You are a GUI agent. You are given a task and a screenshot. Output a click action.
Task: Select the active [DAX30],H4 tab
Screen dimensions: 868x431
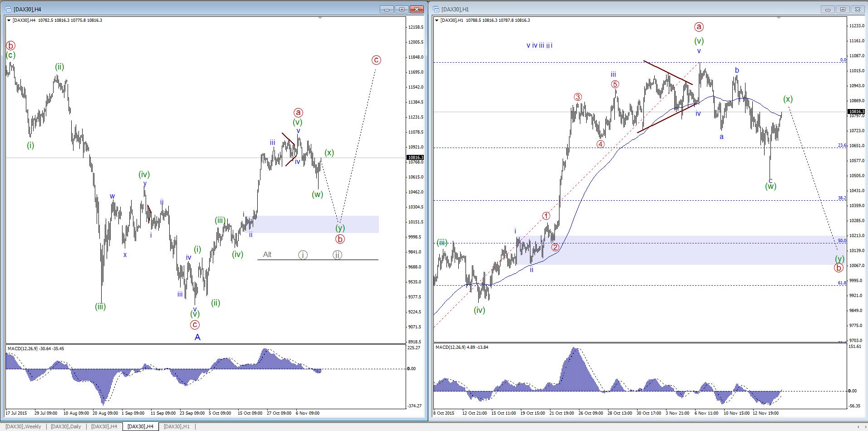pyautogui.click(x=141, y=426)
